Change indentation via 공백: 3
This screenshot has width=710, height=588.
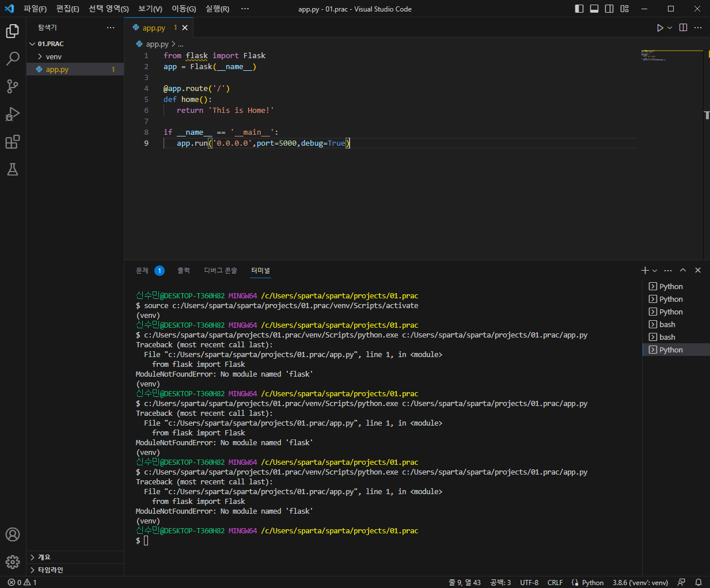(500, 582)
